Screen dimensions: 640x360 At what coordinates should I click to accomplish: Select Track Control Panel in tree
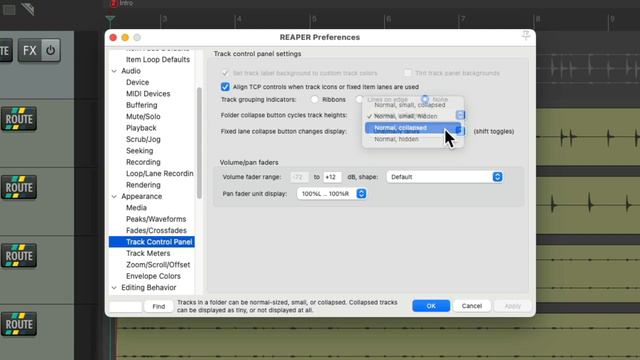pos(152,242)
